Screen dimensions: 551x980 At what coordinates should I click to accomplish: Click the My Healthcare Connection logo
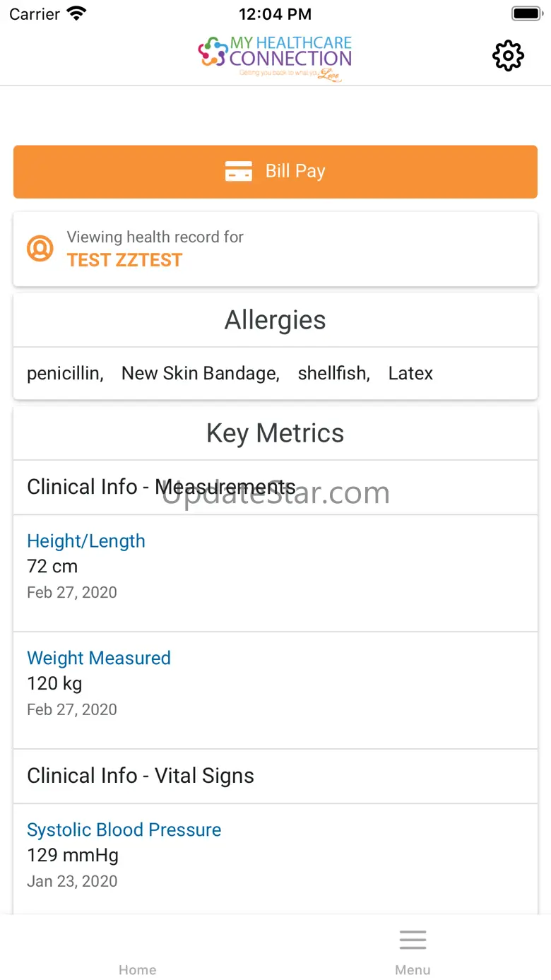coord(275,59)
